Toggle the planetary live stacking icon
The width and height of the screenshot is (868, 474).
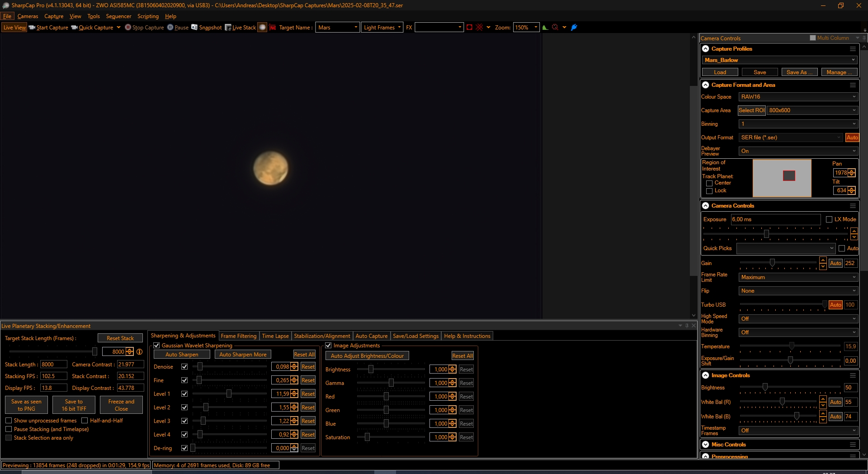pyautogui.click(x=262, y=28)
